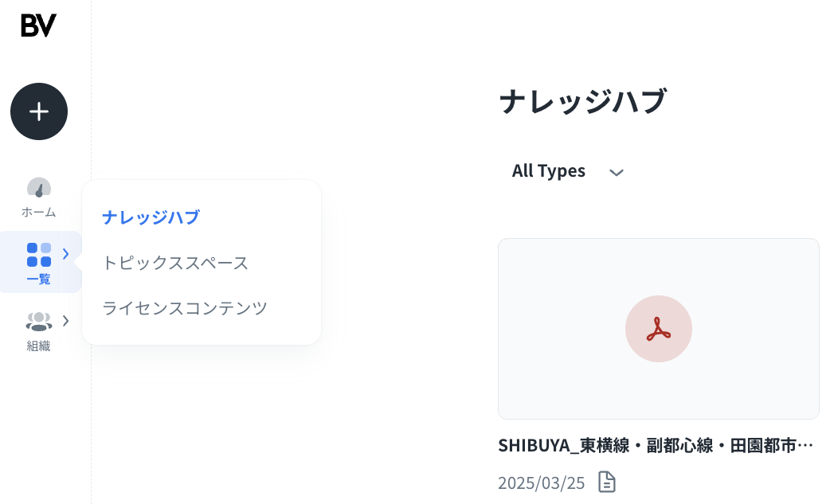Click the red Acrobat PDF icon
Screen dimensions: 830x504
coord(658,329)
